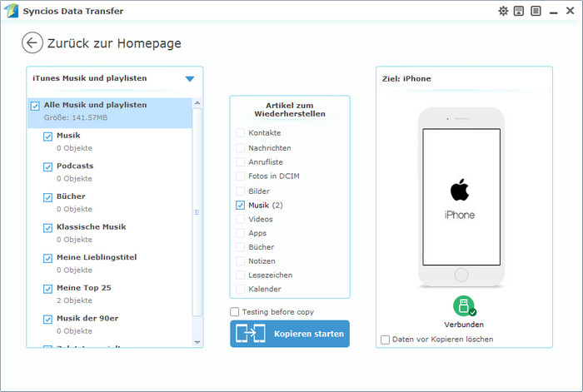Click the playlist scrollbar down arrow

pos(197,342)
